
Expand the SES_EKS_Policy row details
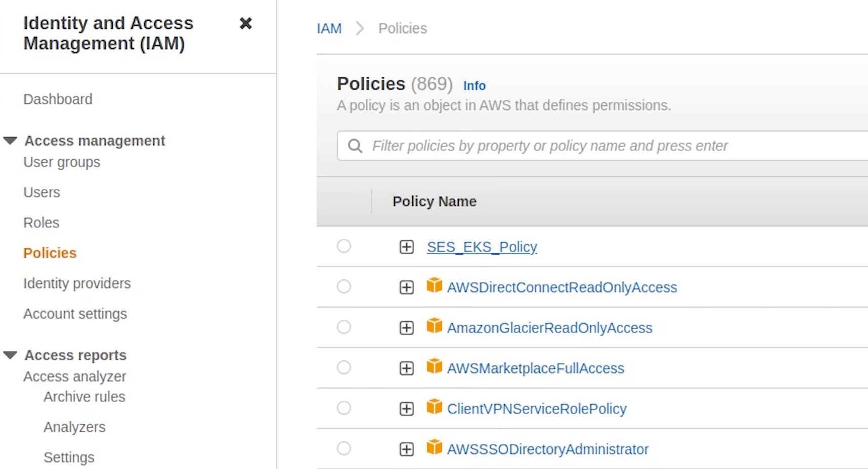(x=406, y=247)
